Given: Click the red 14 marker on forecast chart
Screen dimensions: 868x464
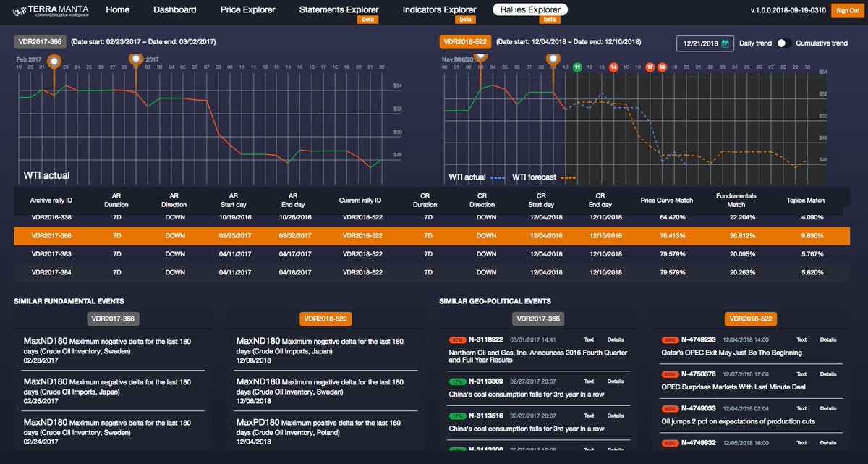Looking at the screenshot, I should coord(613,67).
